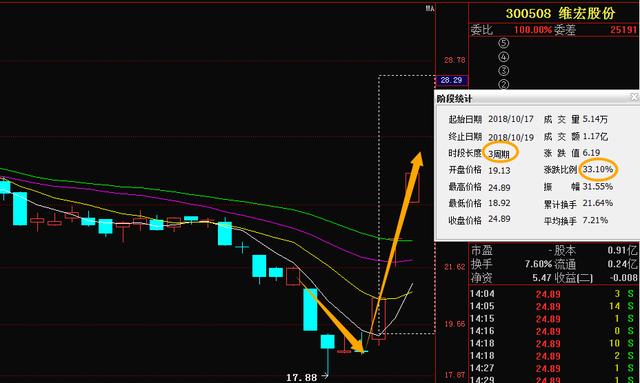Select the 14:18 trade row with volume 10

coord(554,343)
